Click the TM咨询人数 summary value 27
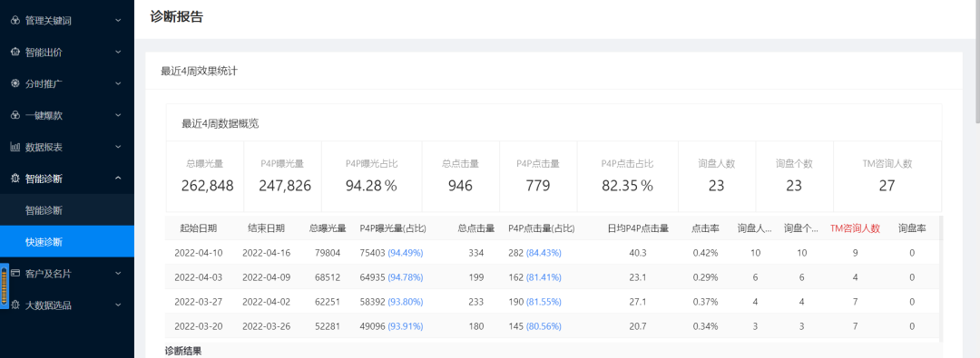The image size is (980, 358). (x=887, y=186)
